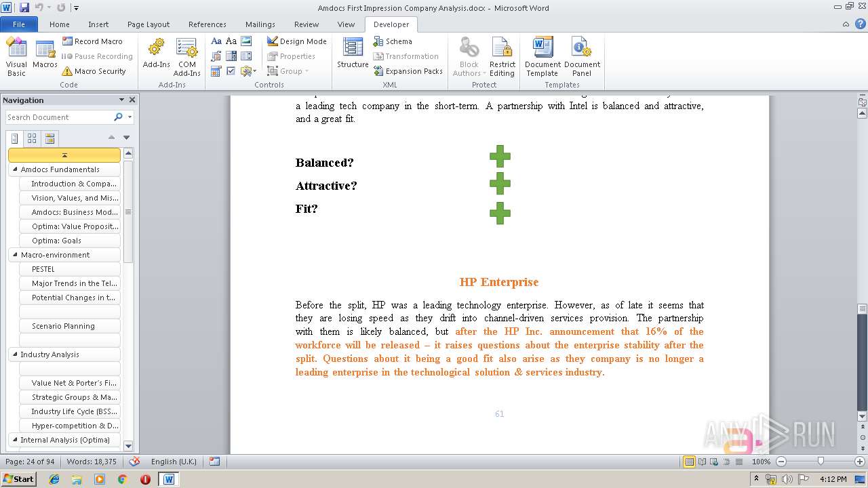
Task: Open the Schema dialog
Action: click(x=393, y=41)
